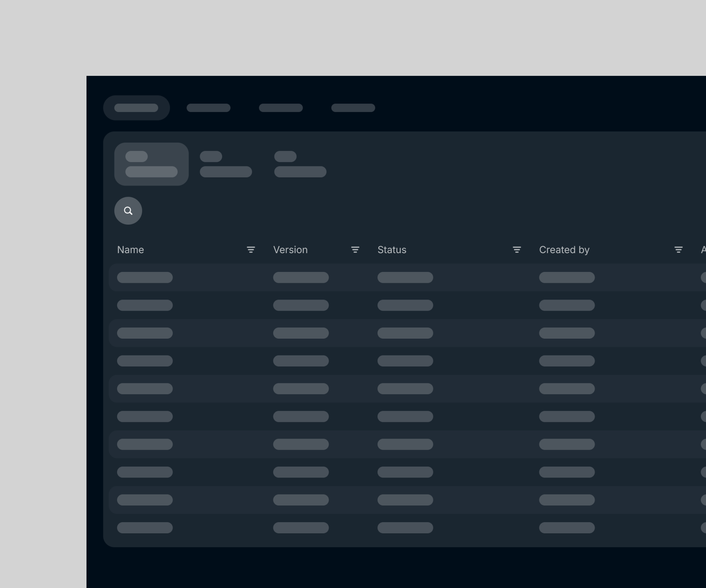706x588 pixels.
Task: Click the Created by column header label
Action: [564, 250]
